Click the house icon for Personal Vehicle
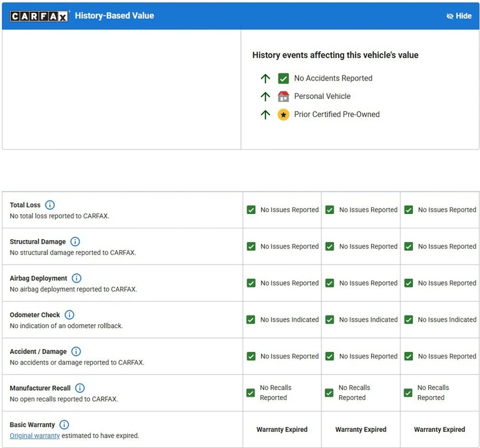The height and width of the screenshot is (448, 480). (x=283, y=96)
